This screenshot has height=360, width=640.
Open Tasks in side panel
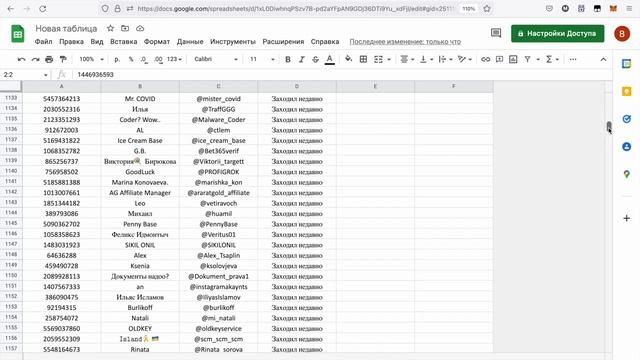[627, 119]
